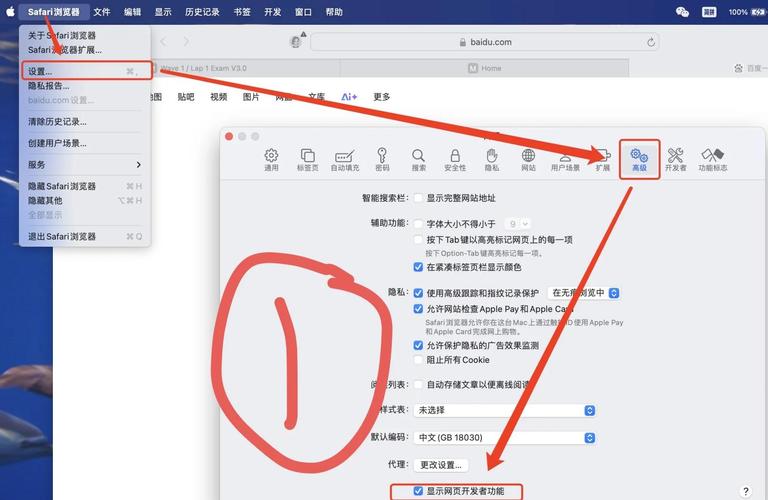Click the baidu.com address bar field
Image resolution: width=768 pixels, height=500 pixels.
484,42
